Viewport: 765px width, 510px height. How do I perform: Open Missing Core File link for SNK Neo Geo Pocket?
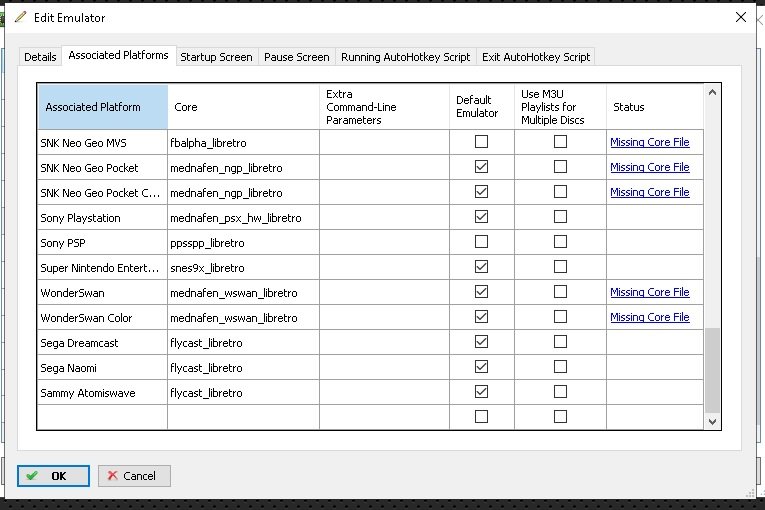click(x=649, y=167)
